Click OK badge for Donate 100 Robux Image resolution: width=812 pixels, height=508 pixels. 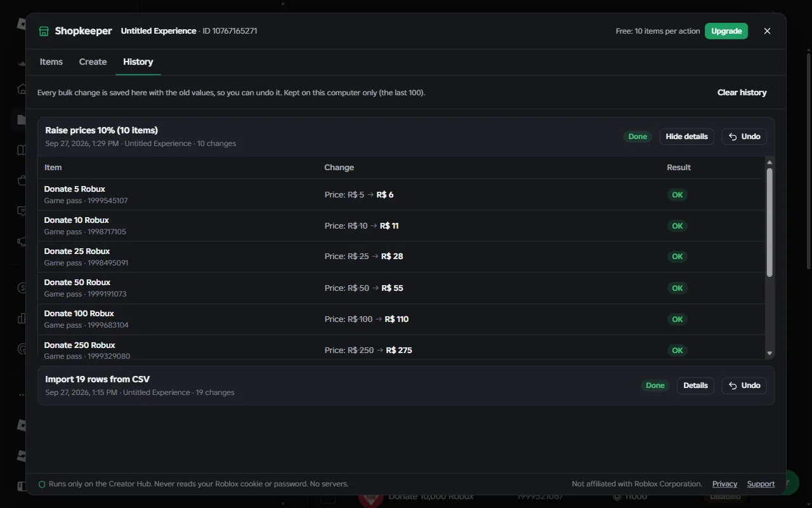coord(678,319)
